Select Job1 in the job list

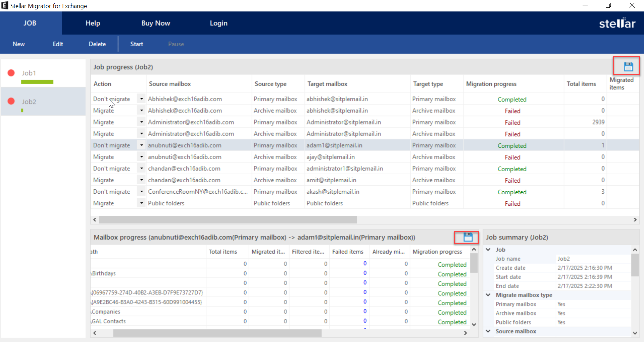click(43, 73)
